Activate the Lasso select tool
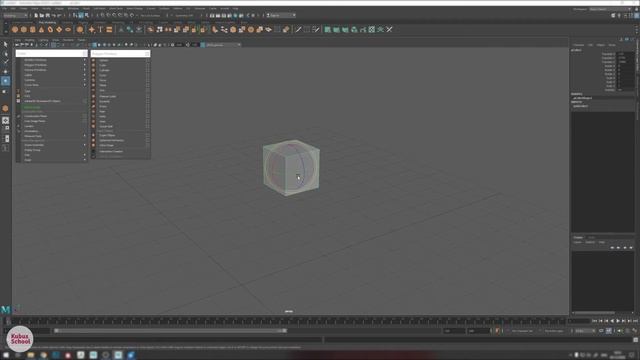 pyautogui.click(x=5, y=53)
